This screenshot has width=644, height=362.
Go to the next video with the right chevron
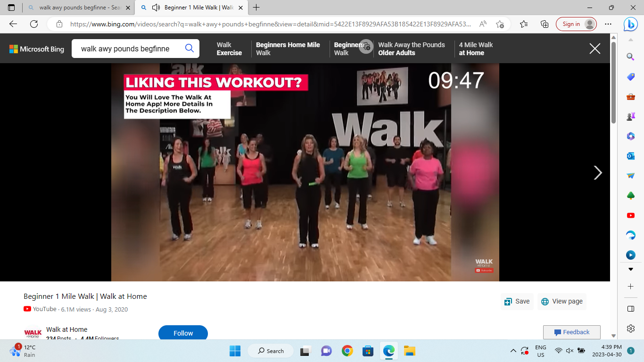(x=598, y=173)
